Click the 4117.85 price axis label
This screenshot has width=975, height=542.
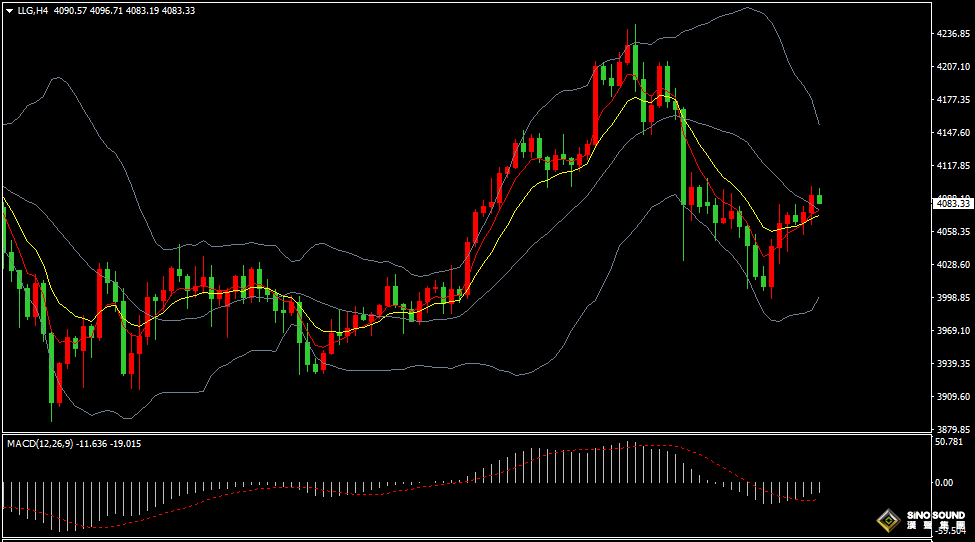952,166
